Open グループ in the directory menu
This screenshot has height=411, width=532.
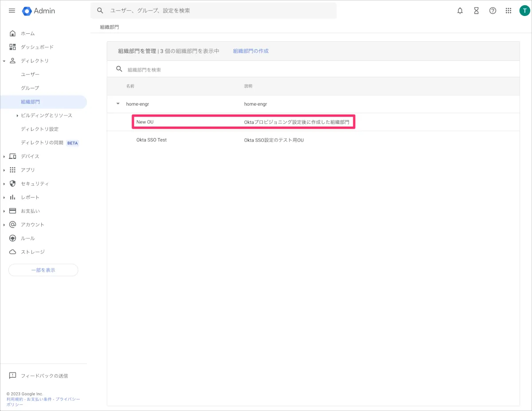tap(30, 88)
